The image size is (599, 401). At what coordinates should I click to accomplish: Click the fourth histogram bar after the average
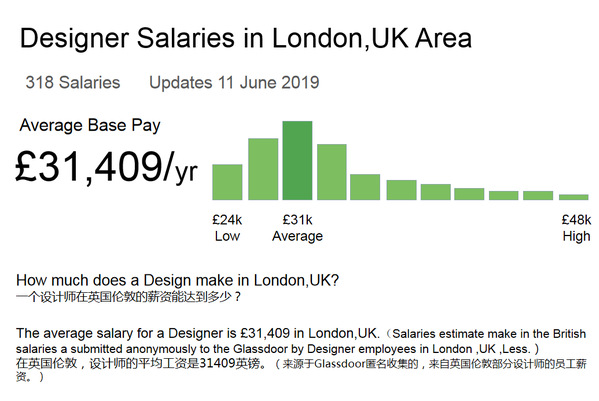click(x=436, y=192)
